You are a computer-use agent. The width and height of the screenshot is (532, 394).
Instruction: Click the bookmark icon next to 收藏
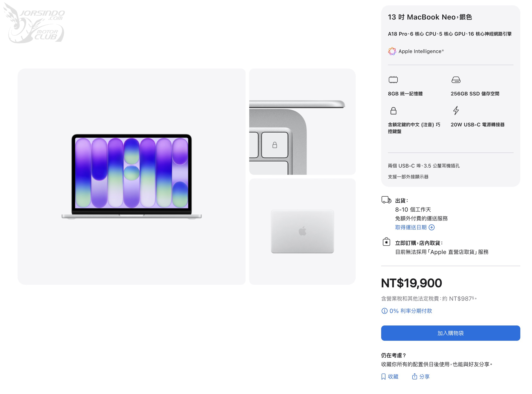383,377
